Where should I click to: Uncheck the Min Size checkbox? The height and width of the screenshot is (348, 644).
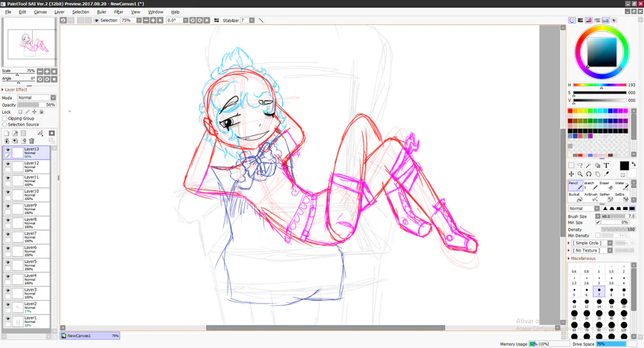pos(597,222)
